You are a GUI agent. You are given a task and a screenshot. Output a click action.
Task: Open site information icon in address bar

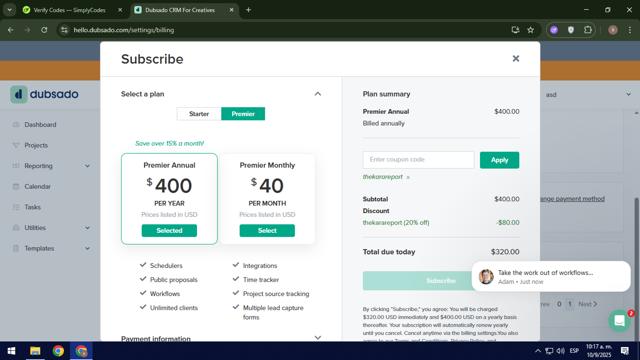tap(64, 30)
